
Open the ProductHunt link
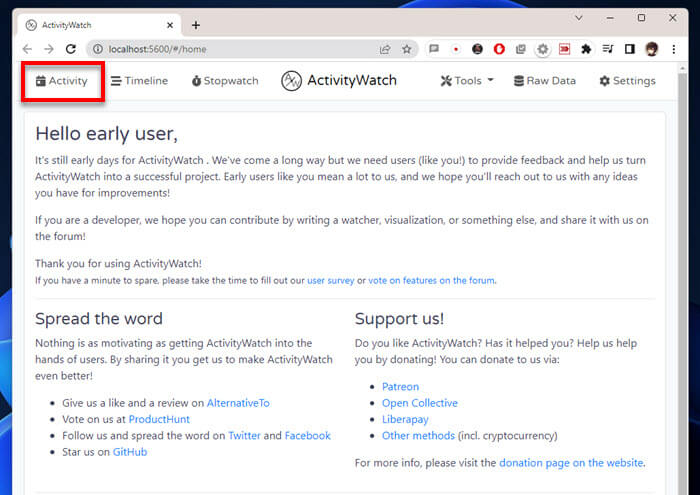point(159,419)
